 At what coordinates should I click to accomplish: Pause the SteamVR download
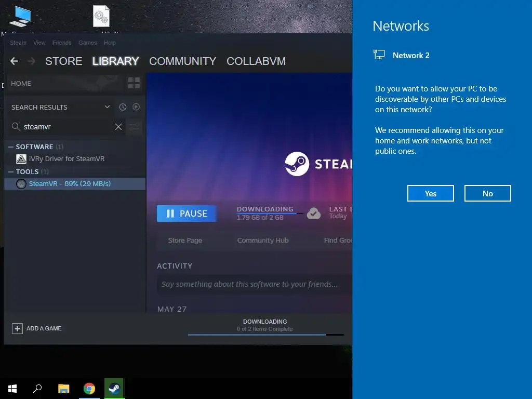[x=187, y=214]
